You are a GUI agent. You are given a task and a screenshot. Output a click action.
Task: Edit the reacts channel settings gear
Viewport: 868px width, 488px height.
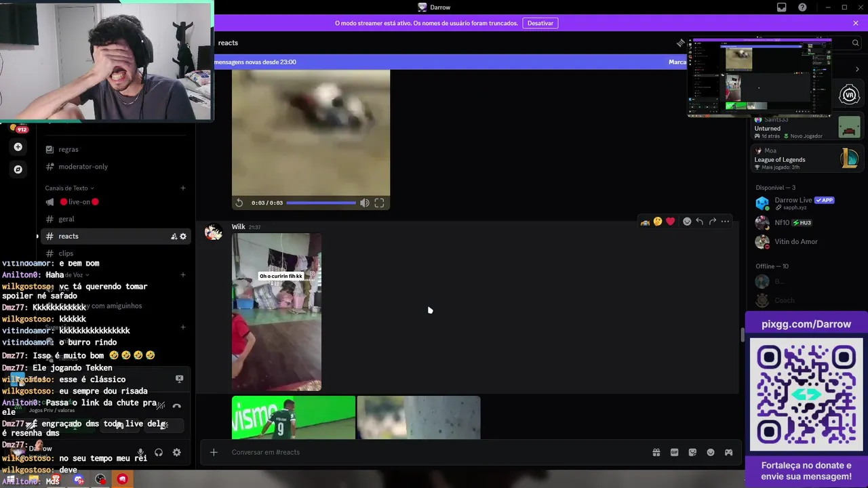click(x=183, y=237)
